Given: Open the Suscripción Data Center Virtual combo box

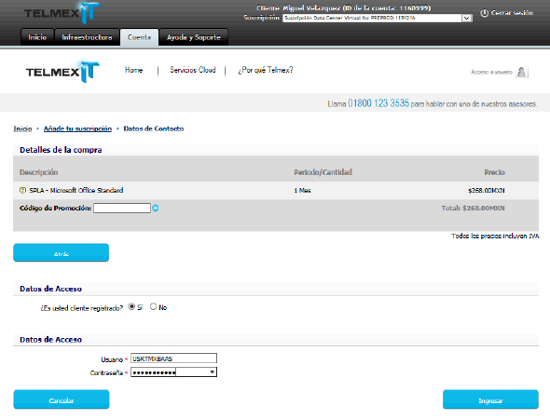Looking at the screenshot, I should [377, 18].
